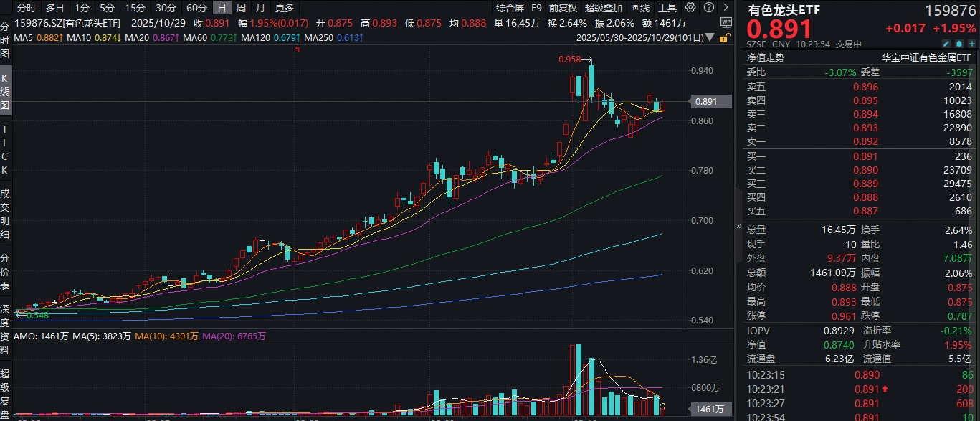Collapse quote panel via the chevron arrow
980x421 pixels.
726,8
